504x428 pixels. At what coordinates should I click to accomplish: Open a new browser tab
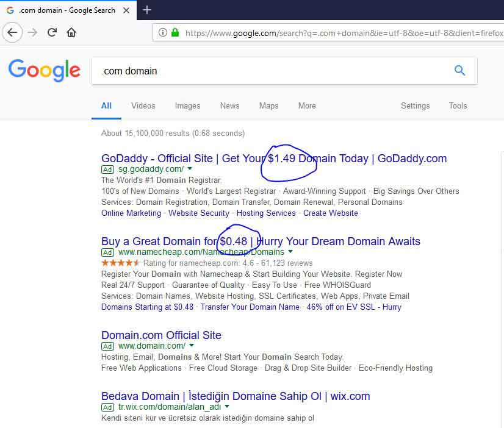click(x=147, y=10)
